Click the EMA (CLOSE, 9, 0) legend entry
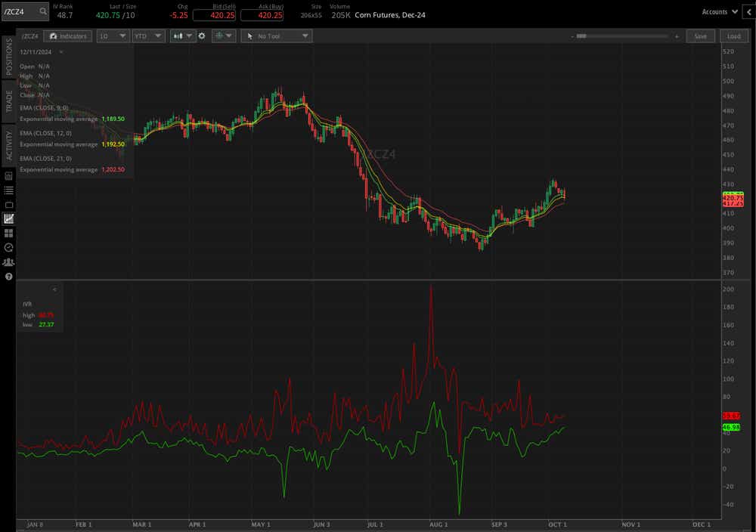The height and width of the screenshot is (532, 756). pyautogui.click(x=44, y=108)
